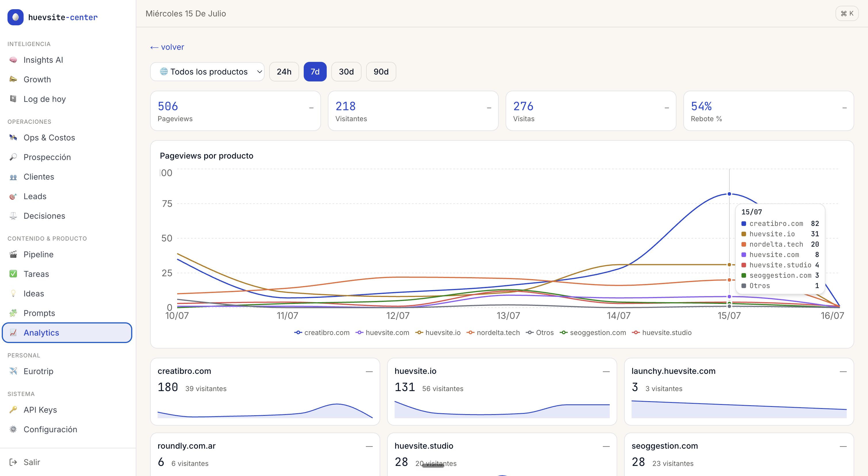Viewport: 868px width, 476px height.
Task: Go to Growth section
Action: (x=67, y=79)
